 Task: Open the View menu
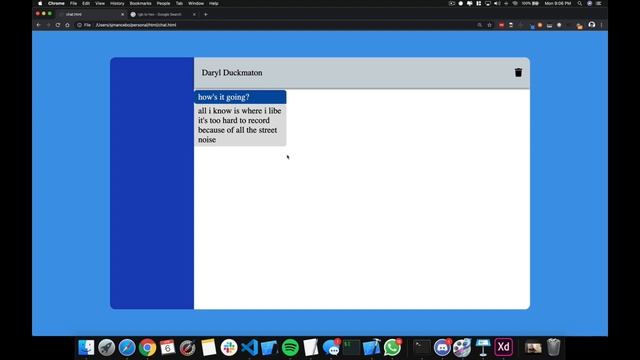(100, 3)
